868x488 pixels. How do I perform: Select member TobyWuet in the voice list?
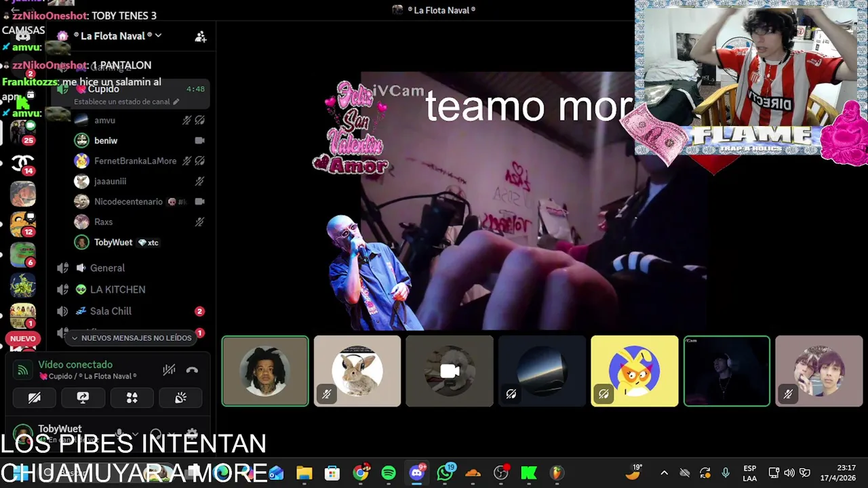(x=139, y=242)
